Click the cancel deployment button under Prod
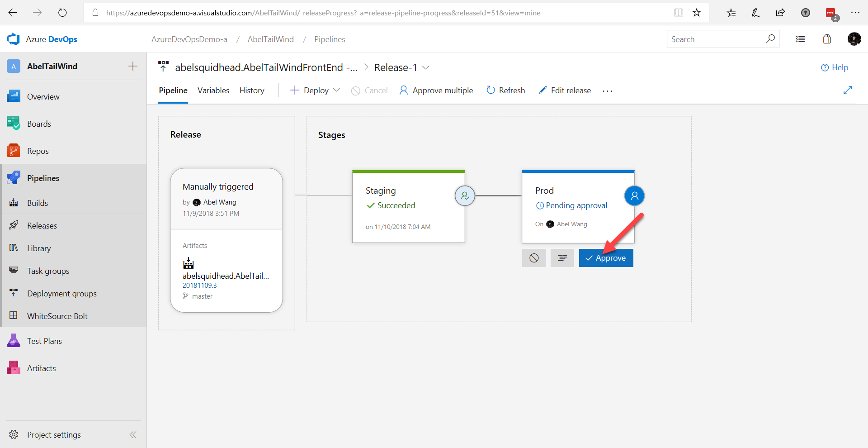The height and width of the screenshot is (448, 868). point(534,258)
